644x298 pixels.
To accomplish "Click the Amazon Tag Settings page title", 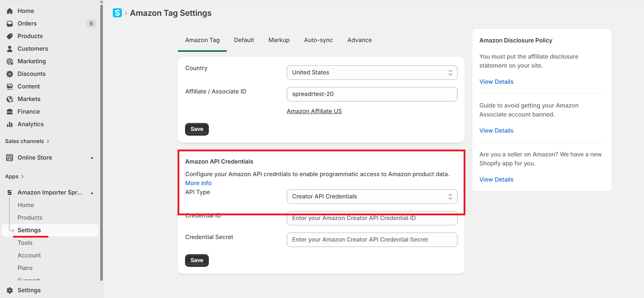I will [171, 13].
